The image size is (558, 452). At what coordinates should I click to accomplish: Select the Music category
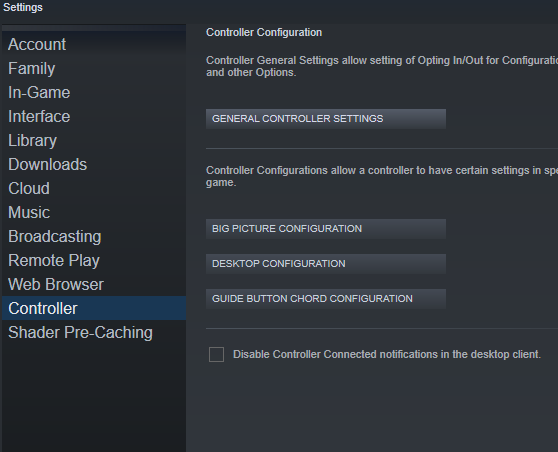[x=94, y=212]
